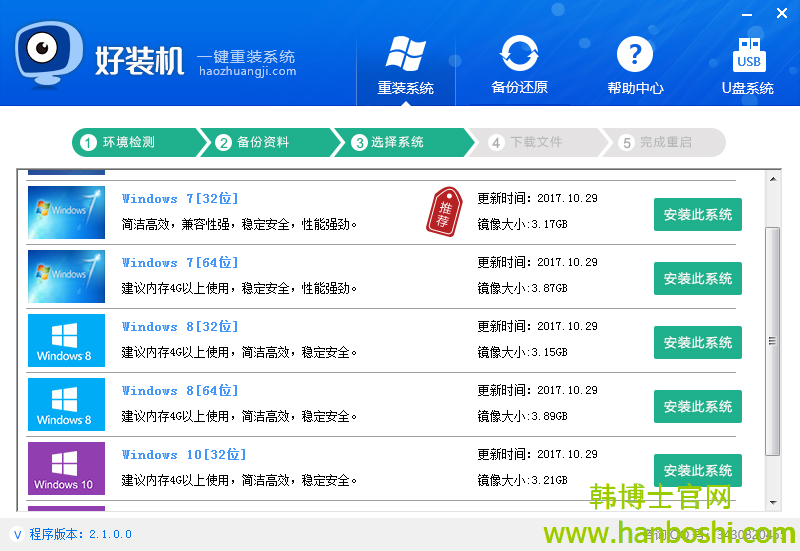Open 帮助中心 question mark icon

(635, 54)
